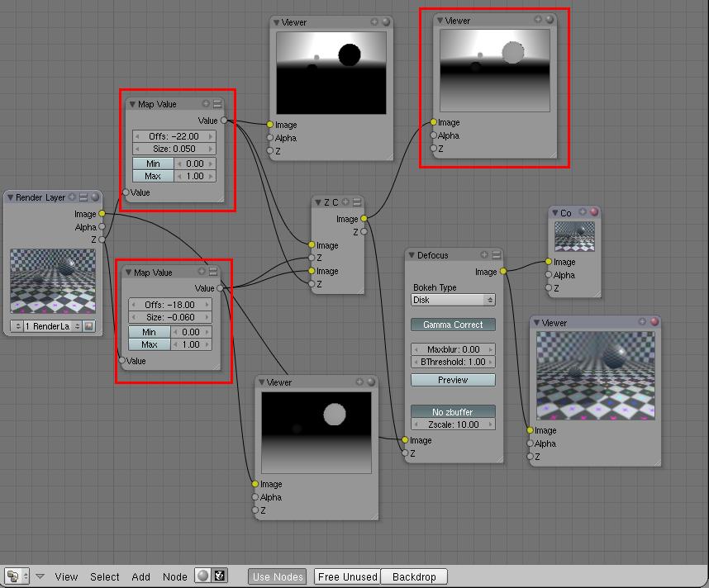This screenshot has height=588, width=709.
Task: Open the Select menu
Action: pyautogui.click(x=104, y=576)
